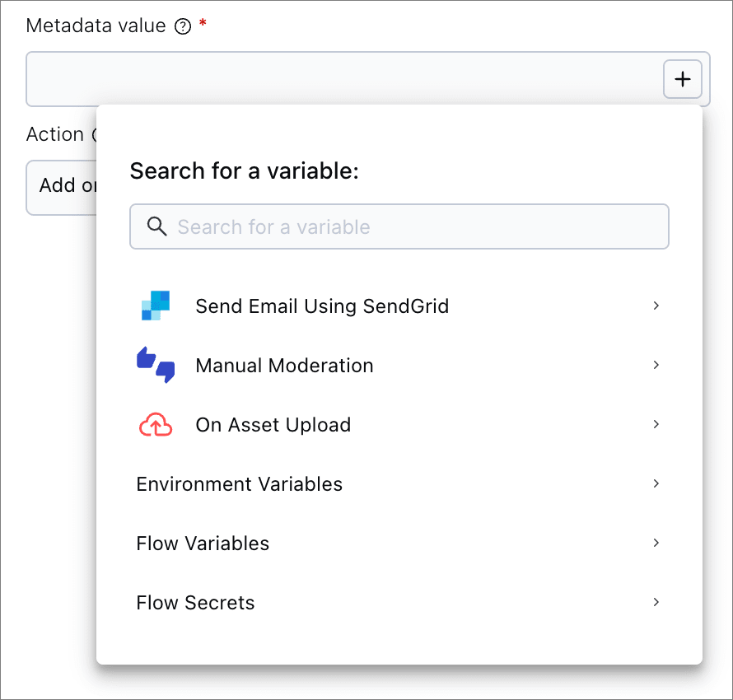Click the red cloud upload icon
The height and width of the screenshot is (700, 733).
[x=155, y=425]
